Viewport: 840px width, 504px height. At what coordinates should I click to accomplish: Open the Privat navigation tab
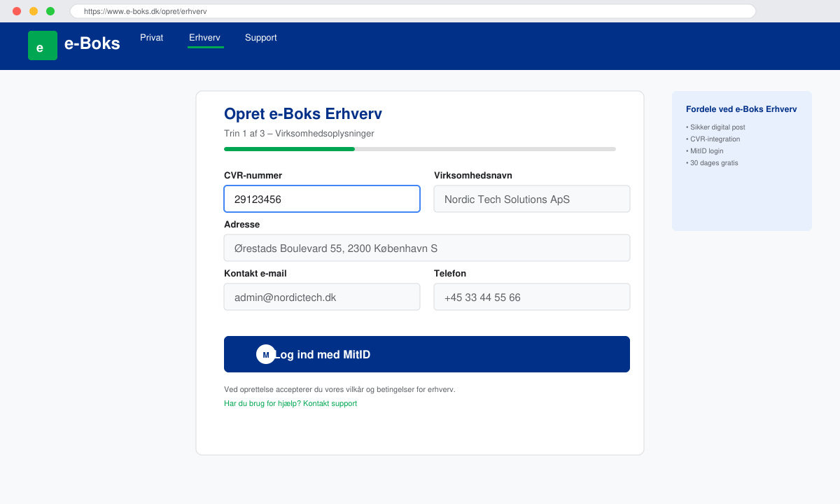152,38
